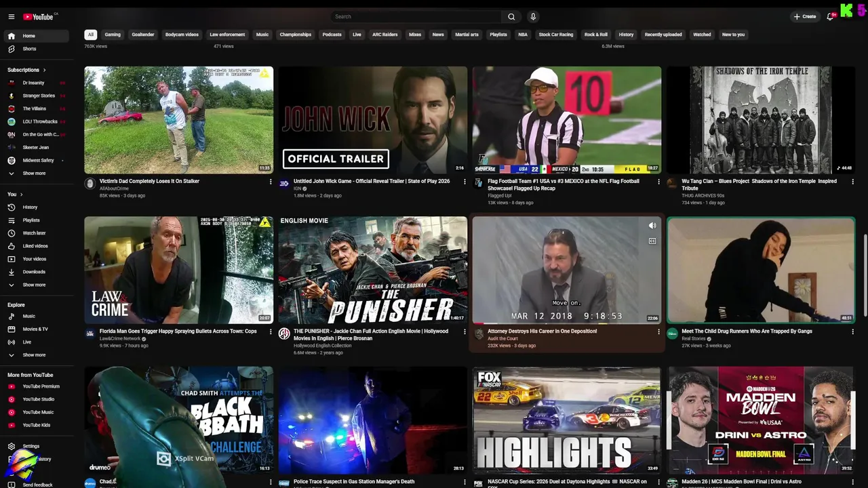868x488 pixels.
Task: Play the Madden Bowl Drini vs Astro thumbnail
Action: coord(760,420)
